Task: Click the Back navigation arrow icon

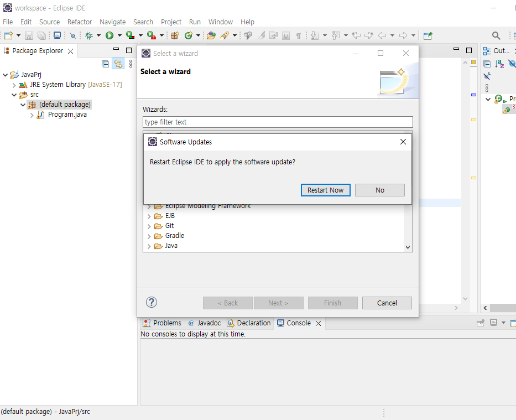Action: tap(382, 35)
